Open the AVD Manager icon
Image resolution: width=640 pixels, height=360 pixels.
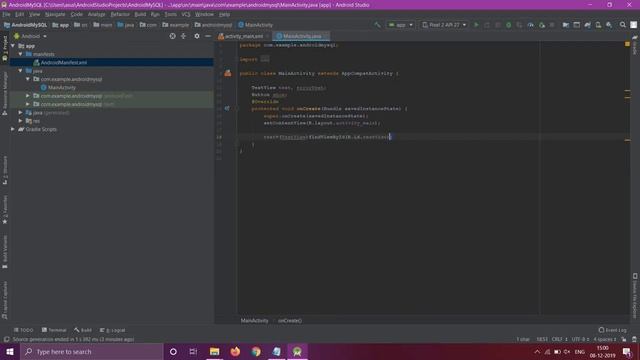click(598, 25)
